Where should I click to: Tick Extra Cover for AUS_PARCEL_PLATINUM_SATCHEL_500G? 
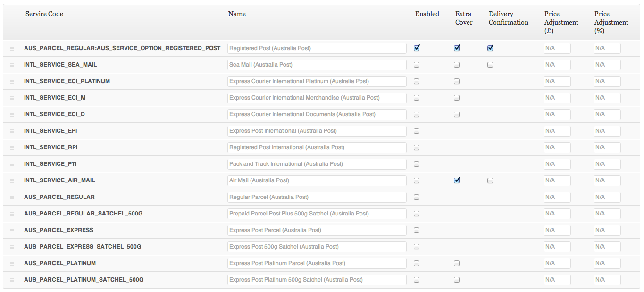457,280
